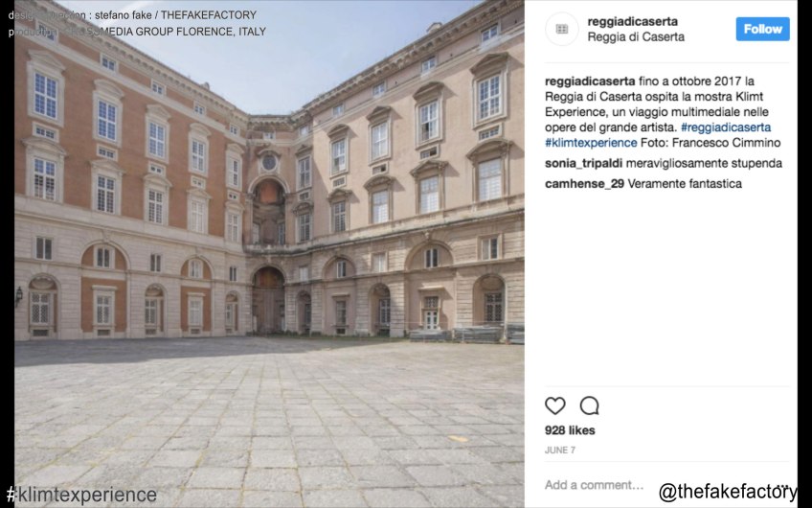The image size is (812, 508).
Task: Click the stefano fake / THEFAKEFACTORY credit
Action: pos(175,15)
